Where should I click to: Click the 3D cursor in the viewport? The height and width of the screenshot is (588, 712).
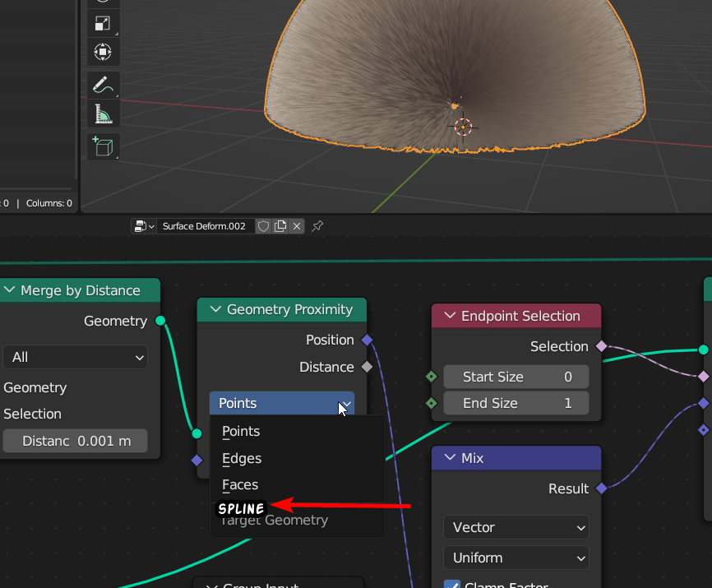coord(463,127)
